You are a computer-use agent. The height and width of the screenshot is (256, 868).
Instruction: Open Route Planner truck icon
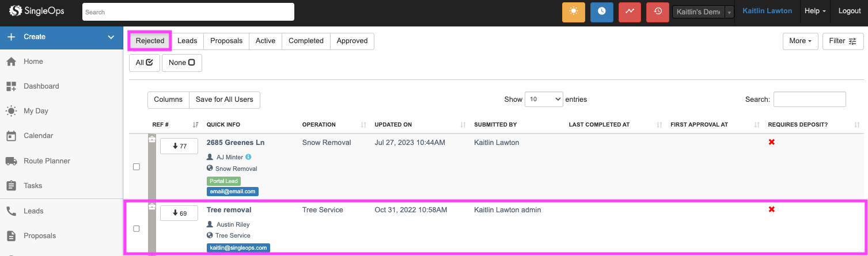pos(11,161)
